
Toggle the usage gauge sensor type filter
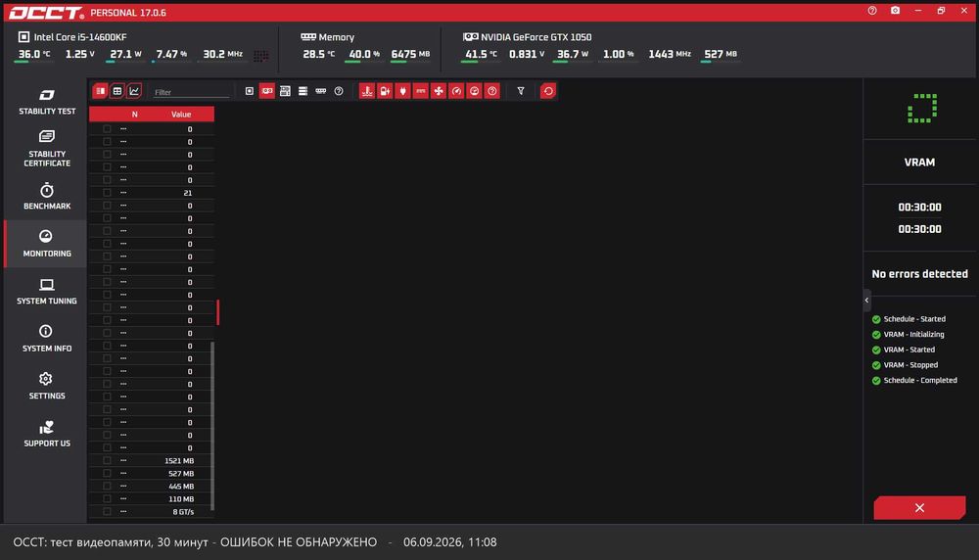click(456, 91)
